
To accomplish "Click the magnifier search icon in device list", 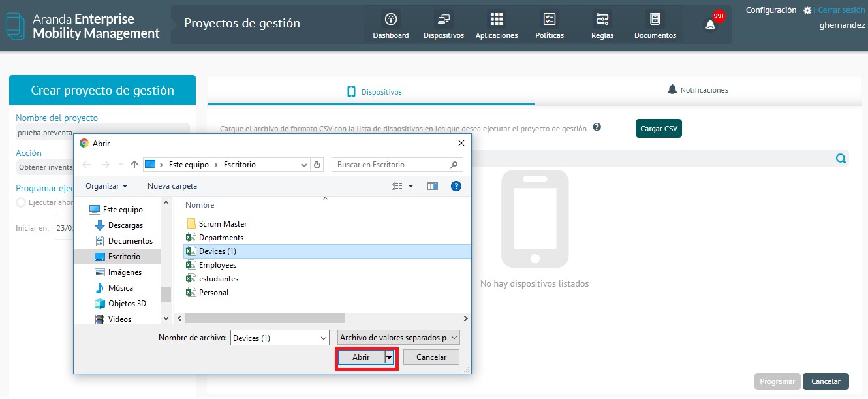I will pos(841,158).
